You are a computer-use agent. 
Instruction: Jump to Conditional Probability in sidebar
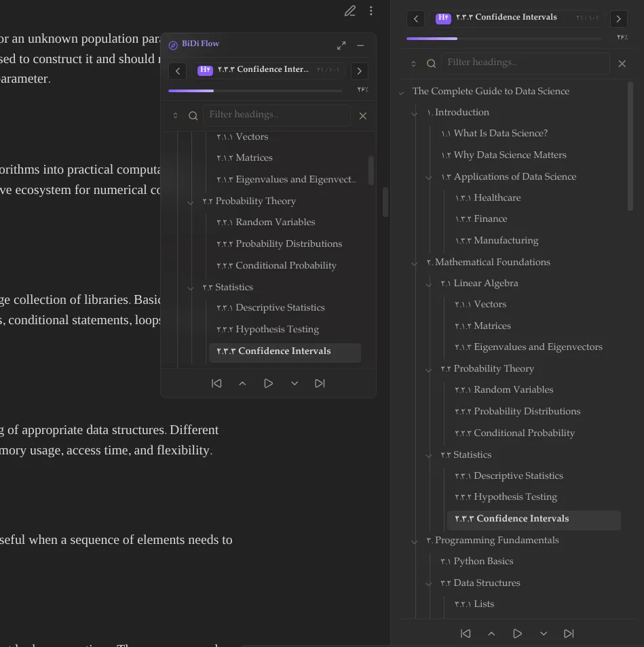coord(515,433)
